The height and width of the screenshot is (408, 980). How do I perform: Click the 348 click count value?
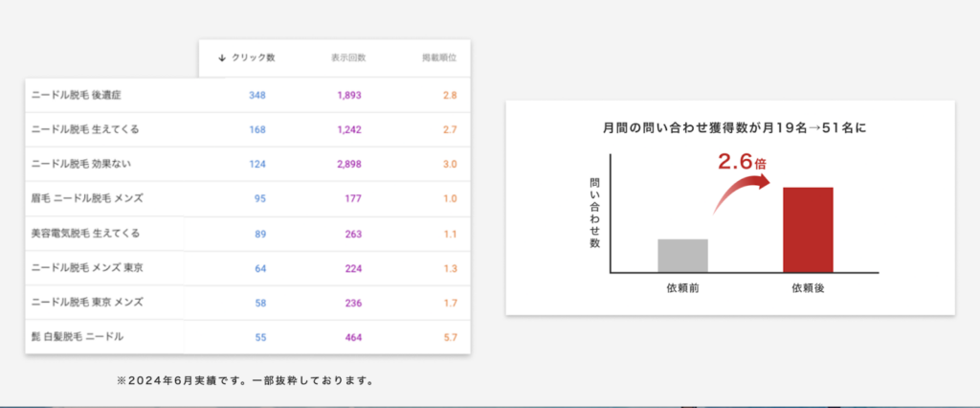coord(256,95)
